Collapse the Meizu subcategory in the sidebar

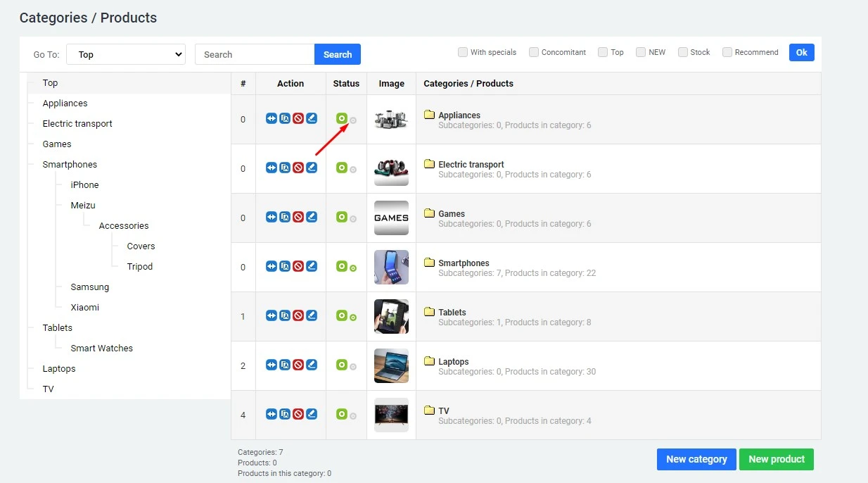82,205
